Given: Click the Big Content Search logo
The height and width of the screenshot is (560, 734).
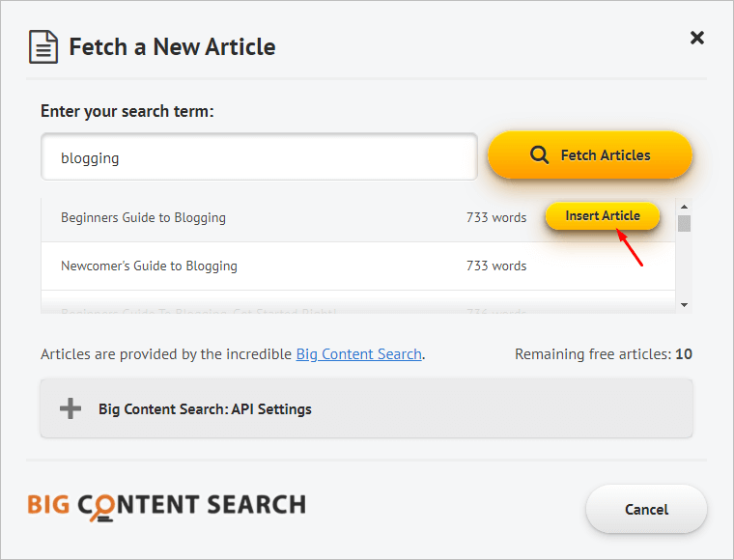Looking at the screenshot, I should (x=167, y=507).
